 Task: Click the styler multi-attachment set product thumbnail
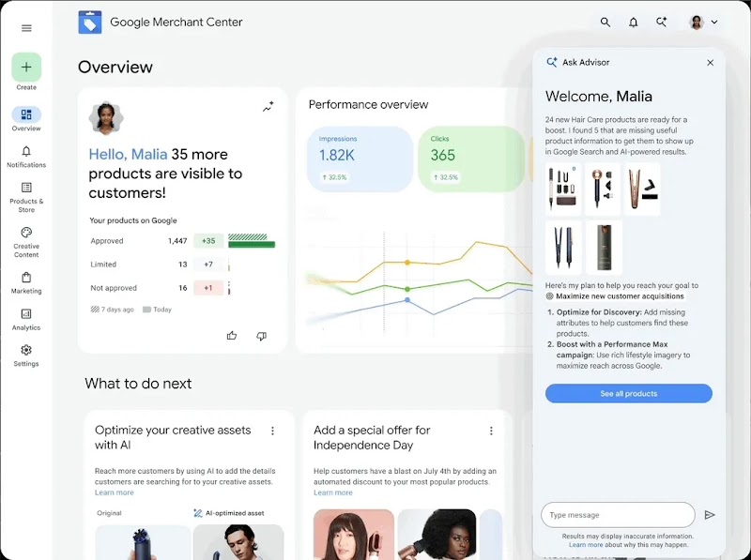pyautogui.click(x=563, y=189)
